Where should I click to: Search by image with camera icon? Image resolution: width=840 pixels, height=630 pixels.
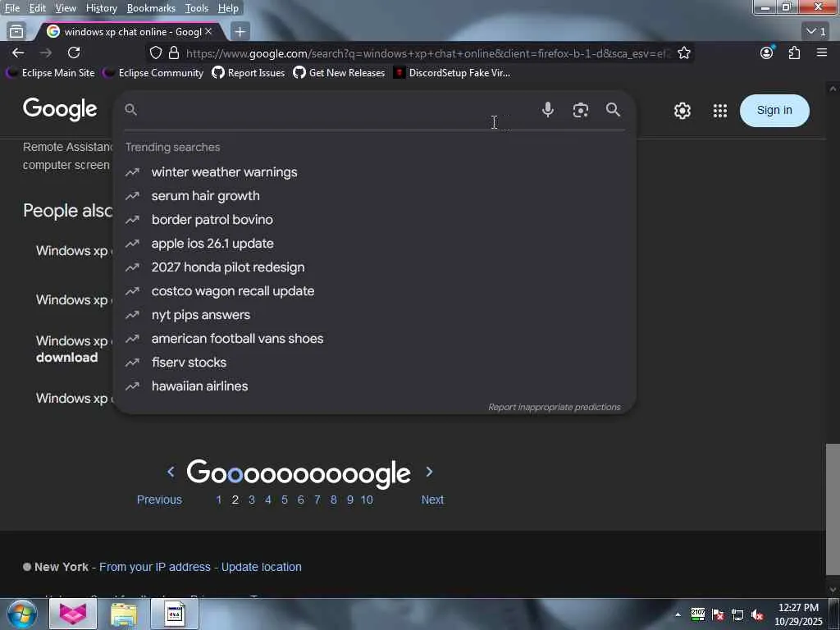pos(580,111)
